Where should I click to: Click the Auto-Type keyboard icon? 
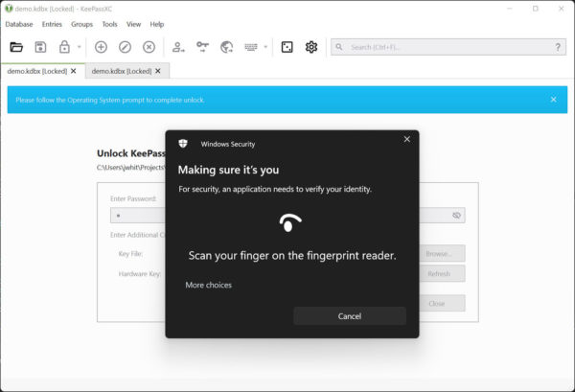tap(251, 47)
